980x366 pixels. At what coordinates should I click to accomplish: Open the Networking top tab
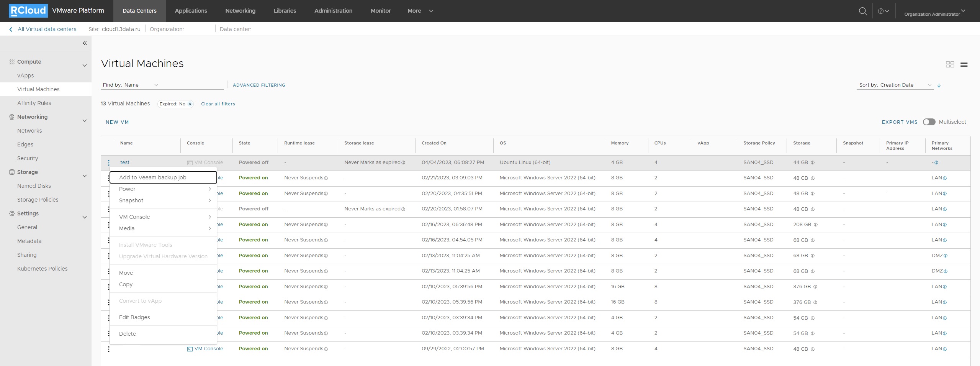(x=240, y=11)
